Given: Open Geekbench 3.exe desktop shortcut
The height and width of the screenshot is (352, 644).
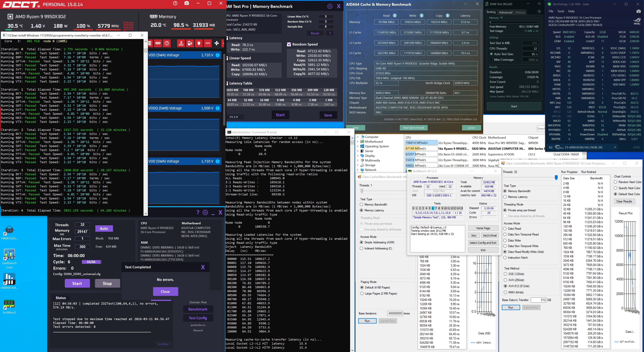Looking at the screenshot, I should pos(9,259).
